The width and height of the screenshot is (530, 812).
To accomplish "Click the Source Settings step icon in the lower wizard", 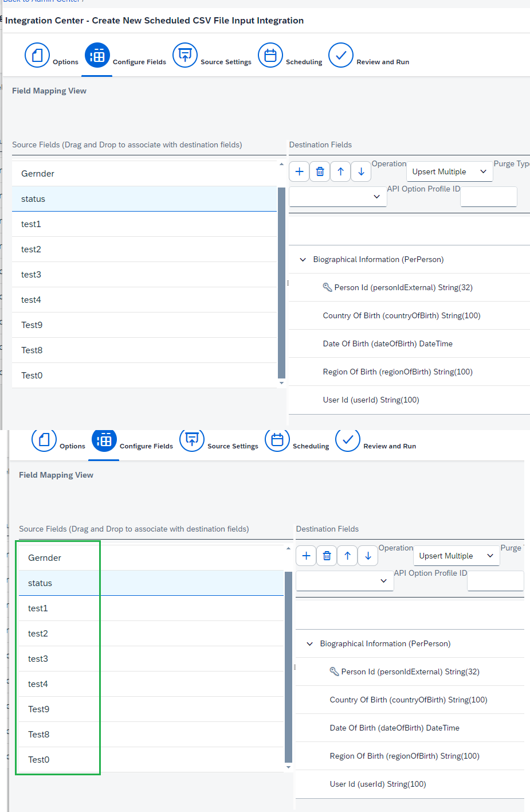I will pyautogui.click(x=192, y=440).
